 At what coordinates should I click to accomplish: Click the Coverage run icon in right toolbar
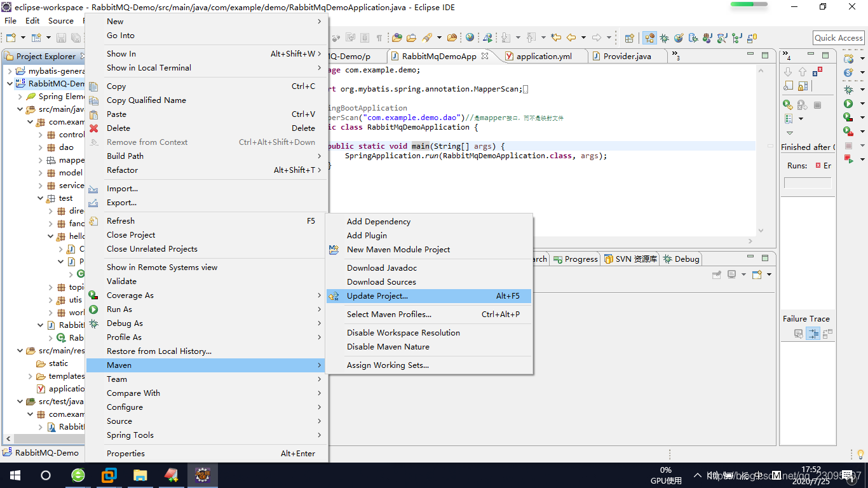848,117
